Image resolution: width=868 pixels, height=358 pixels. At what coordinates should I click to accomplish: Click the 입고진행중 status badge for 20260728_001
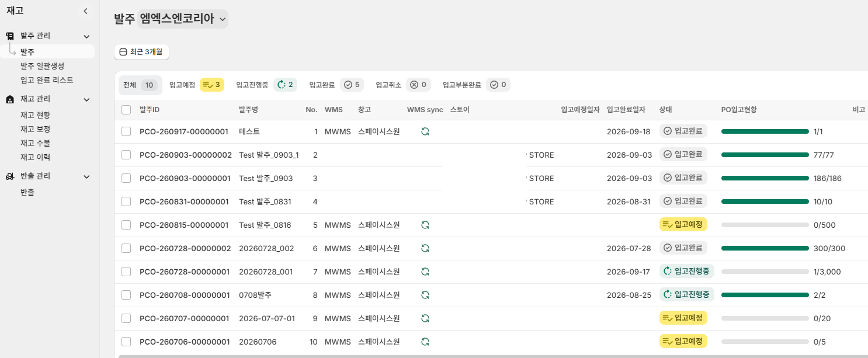point(686,271)
